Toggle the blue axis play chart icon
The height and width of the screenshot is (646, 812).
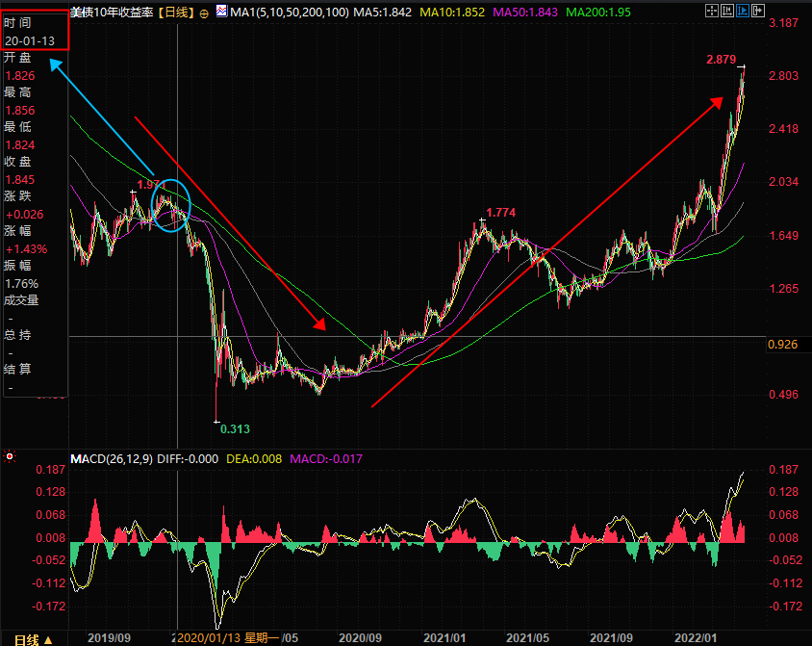pos(743,11)
